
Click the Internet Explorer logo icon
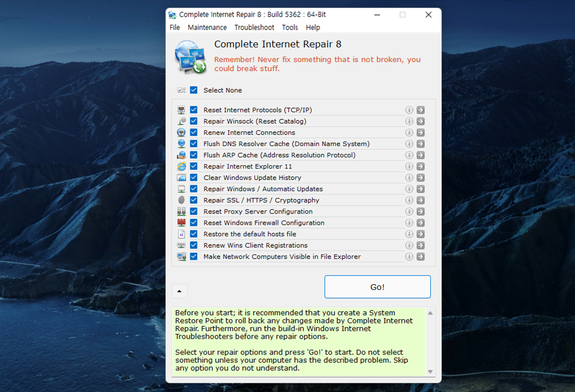182,166
